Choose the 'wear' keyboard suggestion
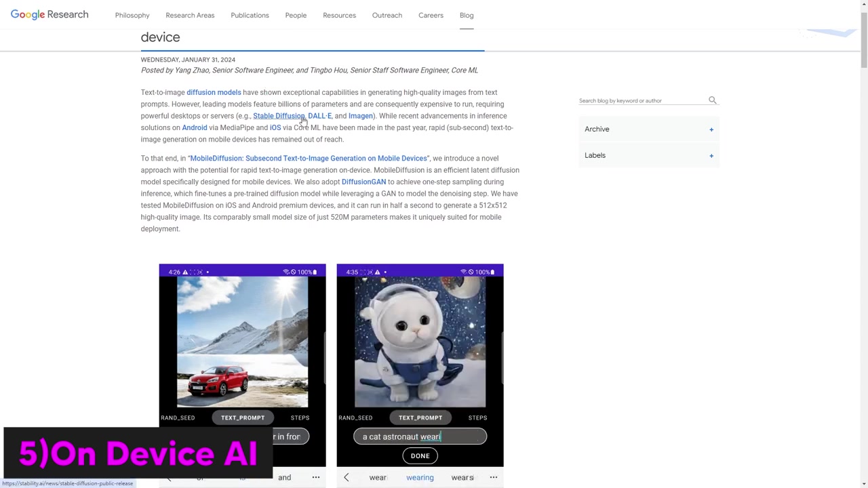 click(378, 478)
